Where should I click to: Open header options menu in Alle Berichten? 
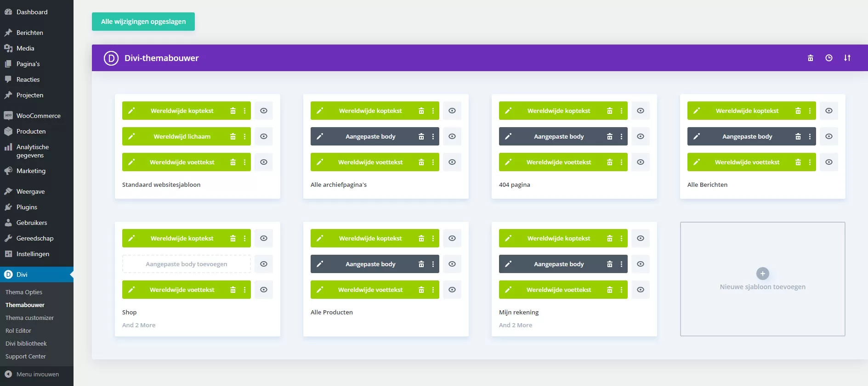(810, 111)
